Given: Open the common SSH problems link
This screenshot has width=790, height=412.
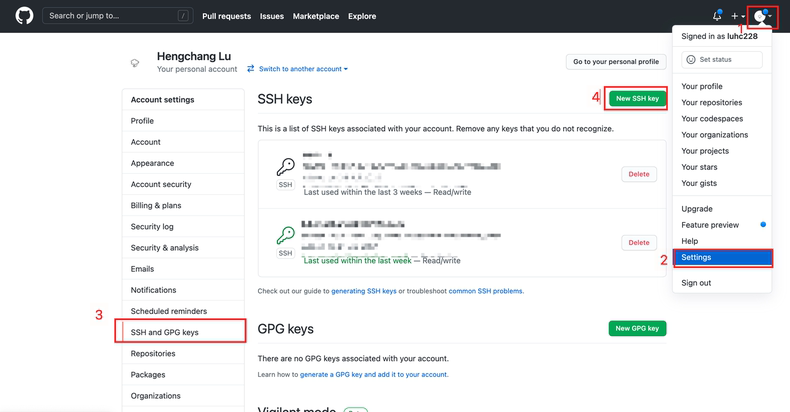Looking at the screenshot, I should point(485,291).
